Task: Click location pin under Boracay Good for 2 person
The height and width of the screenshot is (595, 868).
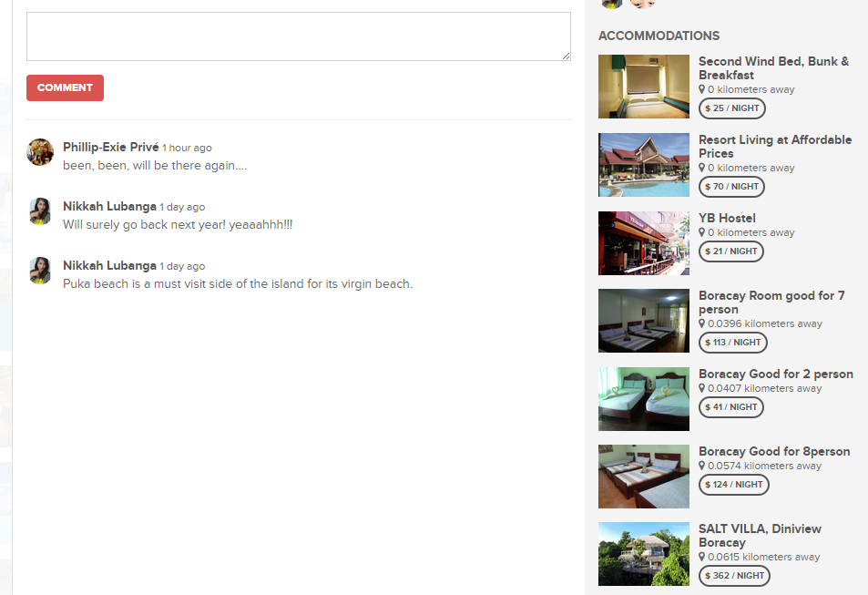Action: tap(702, 388)
